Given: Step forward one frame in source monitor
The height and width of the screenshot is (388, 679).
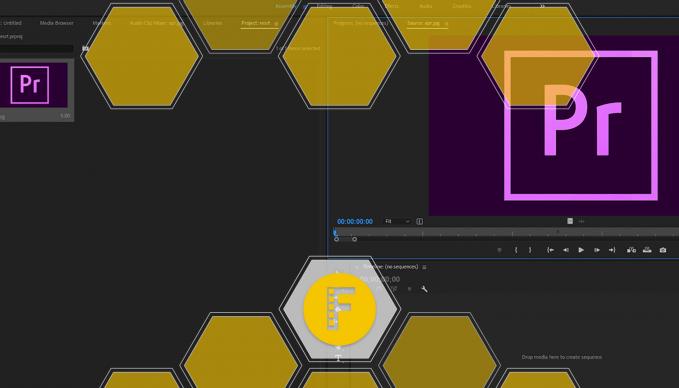Looking at the screenshot, I should [597, 250].
